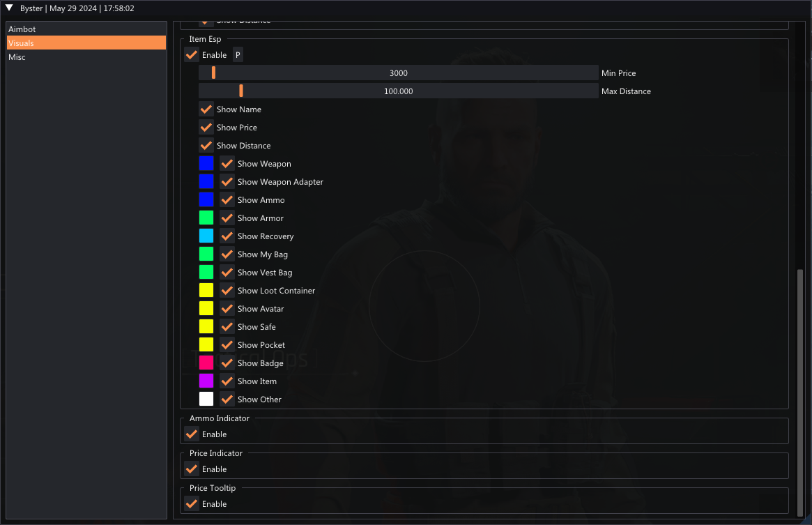Toggle Show Avatar checkbox
This screenshot has height=525, width=812.
coord(227,309)
